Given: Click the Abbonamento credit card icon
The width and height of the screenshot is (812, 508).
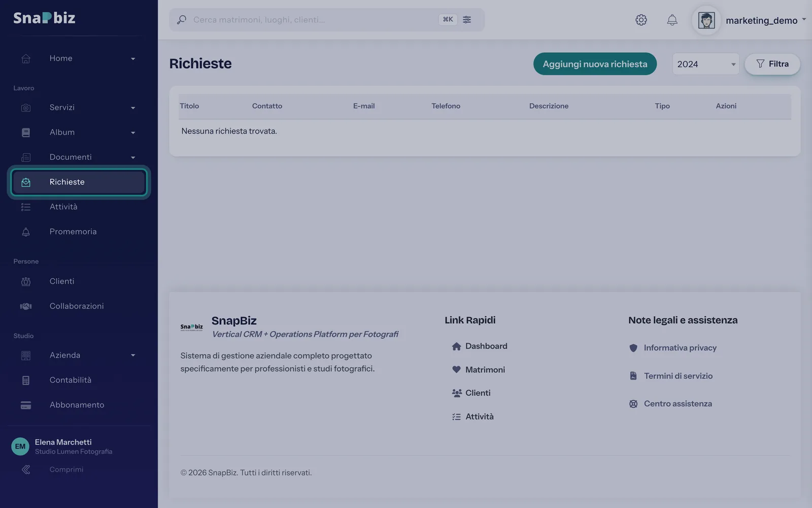Looking at the screenshot, I should (x=26, y=405).
